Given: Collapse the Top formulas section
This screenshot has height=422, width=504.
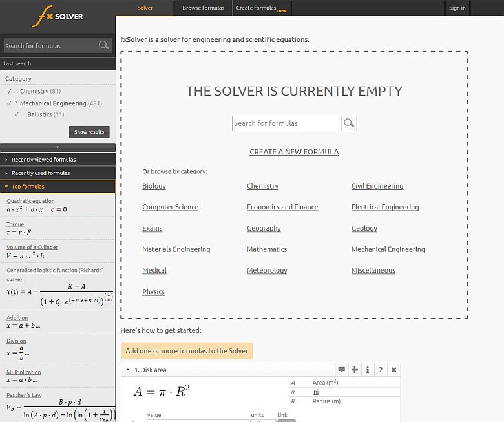Looking at the screenshot, I should click(x=6, y=187).
